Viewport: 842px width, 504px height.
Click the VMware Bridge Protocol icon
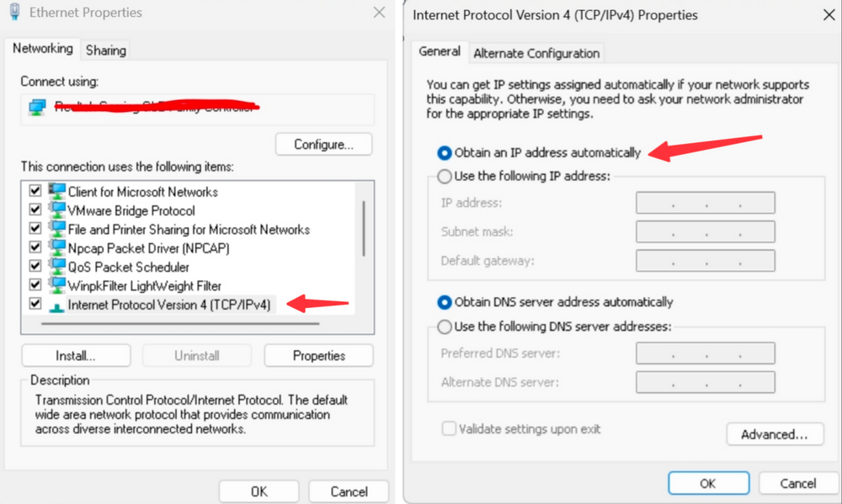coord(57,210)
